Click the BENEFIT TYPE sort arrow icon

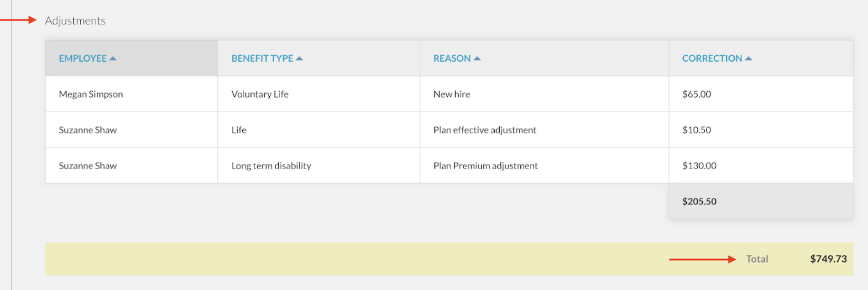[x=299, y=58]
